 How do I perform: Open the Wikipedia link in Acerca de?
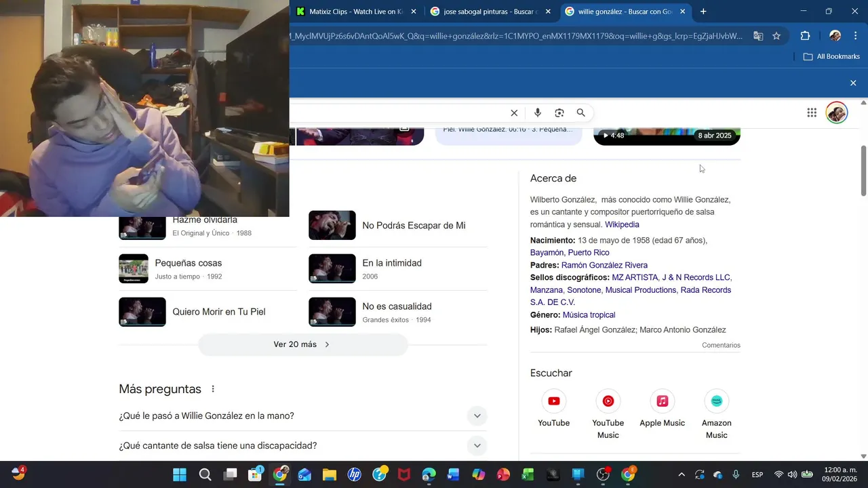click(x=622, y=224)
